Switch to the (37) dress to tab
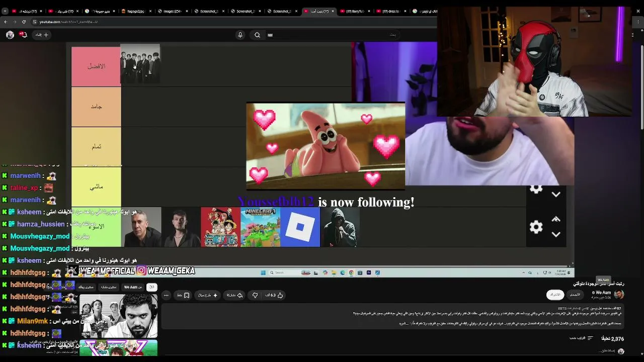644x362 pixels. click(392, 11)
